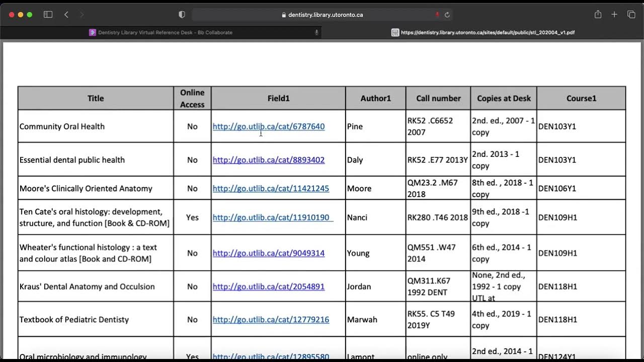Screen dimensions: 644x362
Task: Go back to the previous page
Action: (66, 15)
